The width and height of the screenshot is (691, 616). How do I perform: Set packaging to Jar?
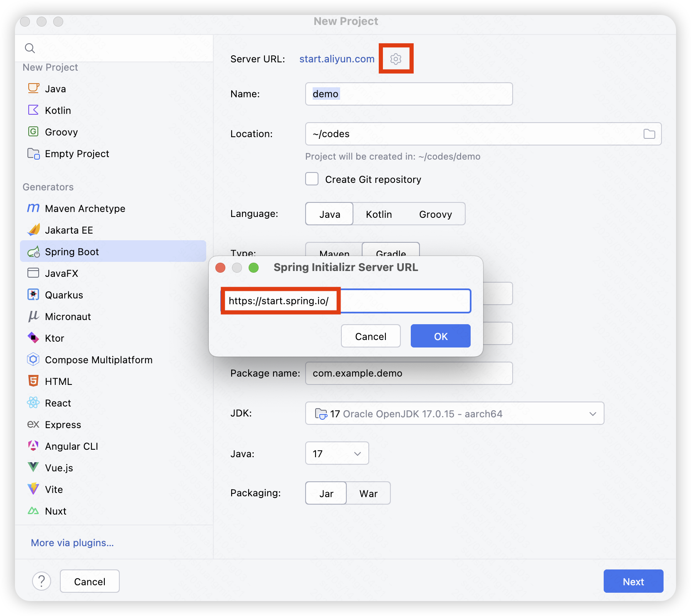(326, 493)
